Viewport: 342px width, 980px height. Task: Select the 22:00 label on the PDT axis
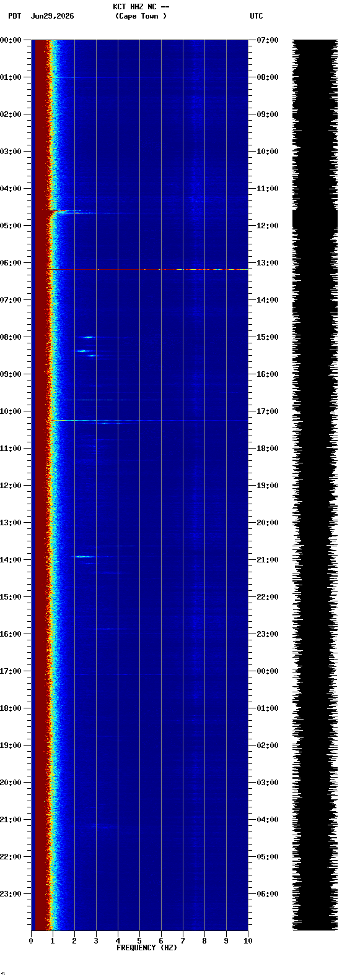pyautogui.click(x=11, y=857)
